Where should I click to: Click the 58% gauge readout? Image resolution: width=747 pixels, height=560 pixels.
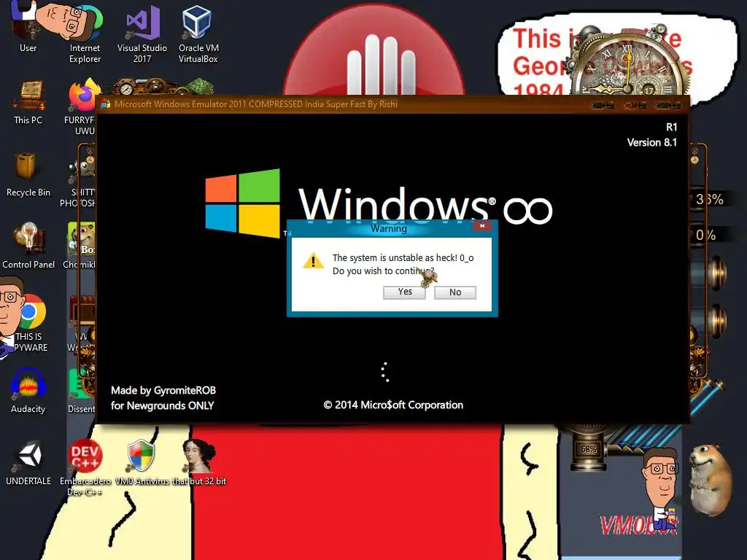(x=589, y=449)
